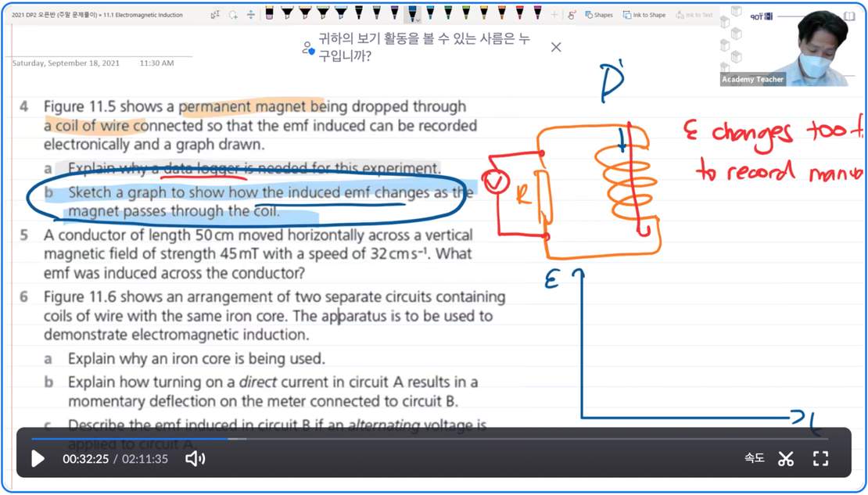Play the lecture video
Screen dimensions: 868x495
(x=38, y=459)
